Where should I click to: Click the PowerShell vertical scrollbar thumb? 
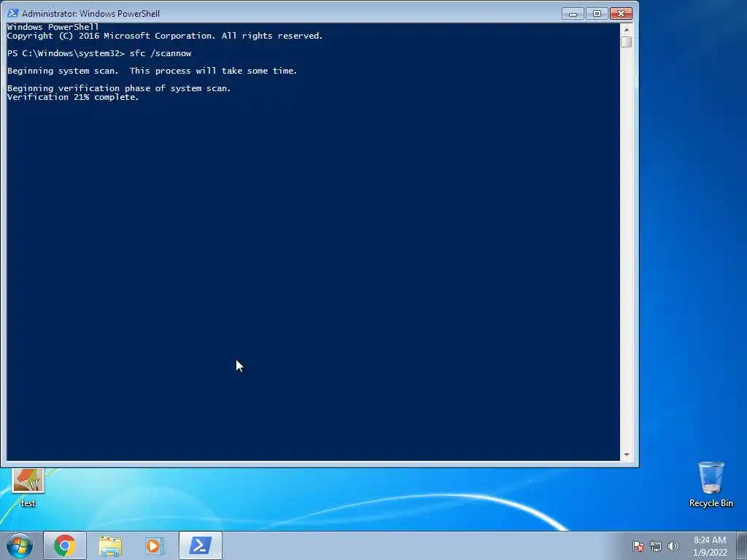627,42
